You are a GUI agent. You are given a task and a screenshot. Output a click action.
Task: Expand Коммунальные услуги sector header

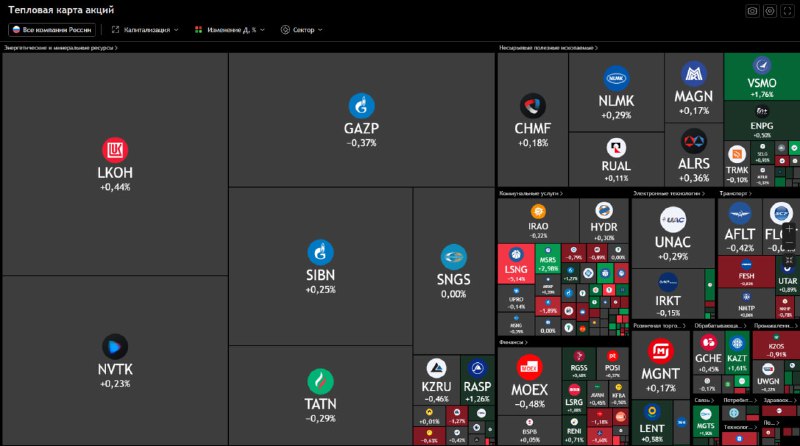point(531,193)
